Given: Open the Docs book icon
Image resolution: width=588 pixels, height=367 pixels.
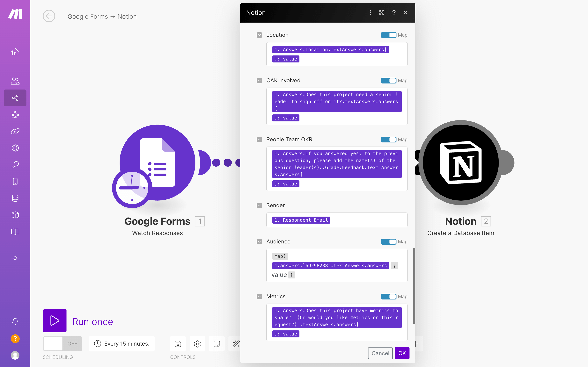Looking at the screenshot, I should coord(15,232).
